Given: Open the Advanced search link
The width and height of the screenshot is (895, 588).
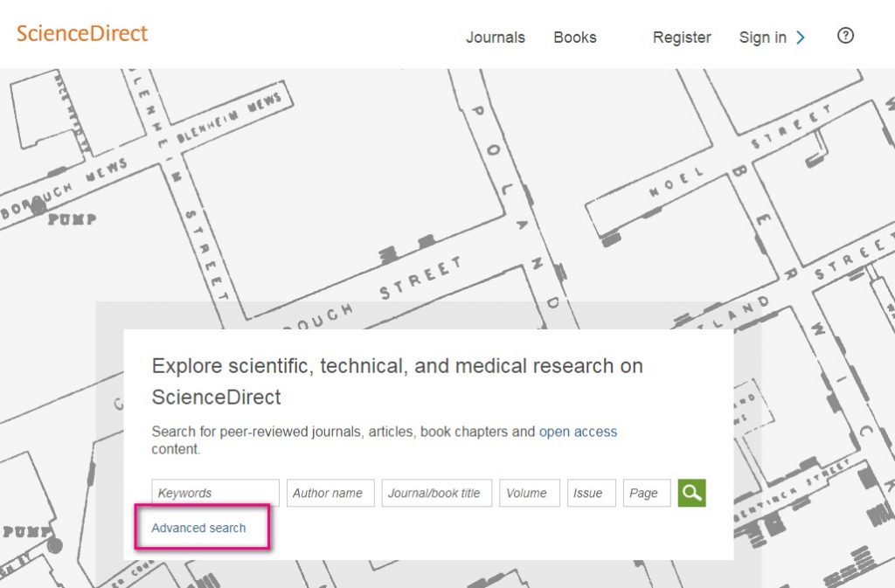Looking at the screenshot, I should [198, 528].
